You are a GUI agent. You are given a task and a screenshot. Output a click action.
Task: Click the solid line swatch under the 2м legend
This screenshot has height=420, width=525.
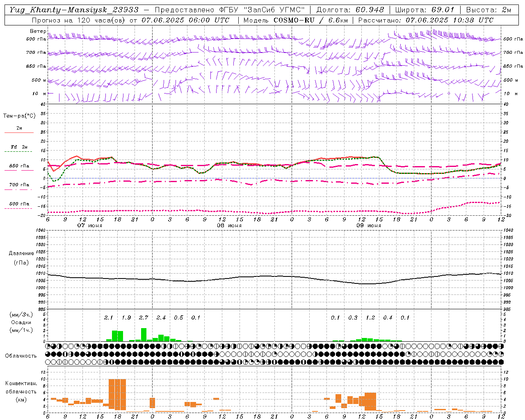click(x=19, y=133)
